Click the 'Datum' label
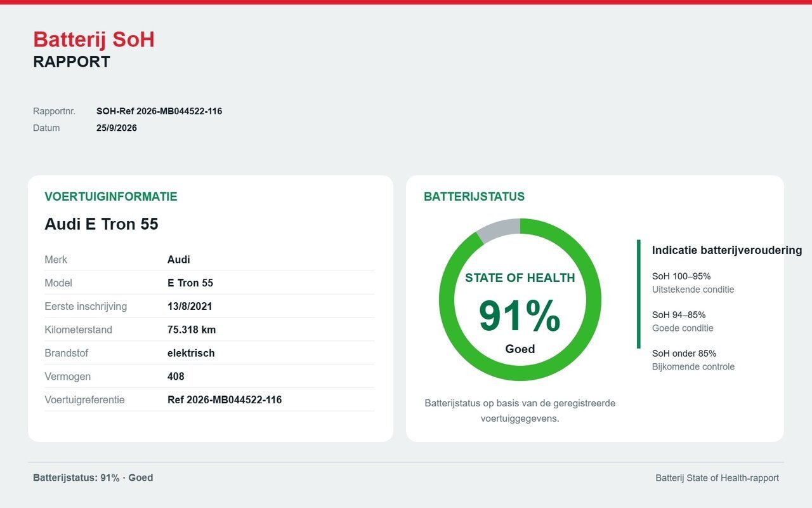 click(x=46, y=128)
